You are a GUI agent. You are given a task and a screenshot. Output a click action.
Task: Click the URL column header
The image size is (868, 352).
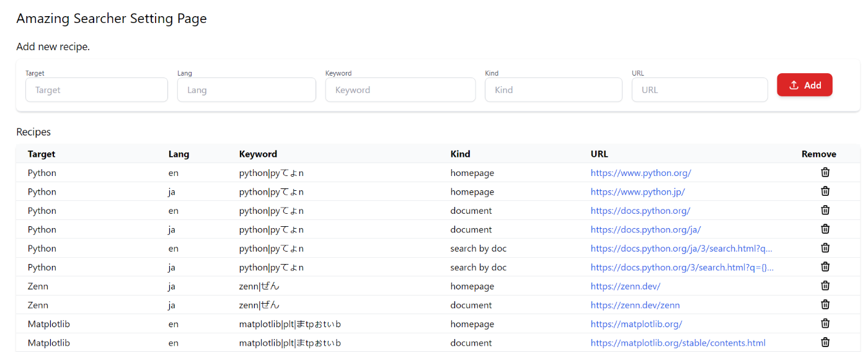pyautogui.click(x=599, y=154)
